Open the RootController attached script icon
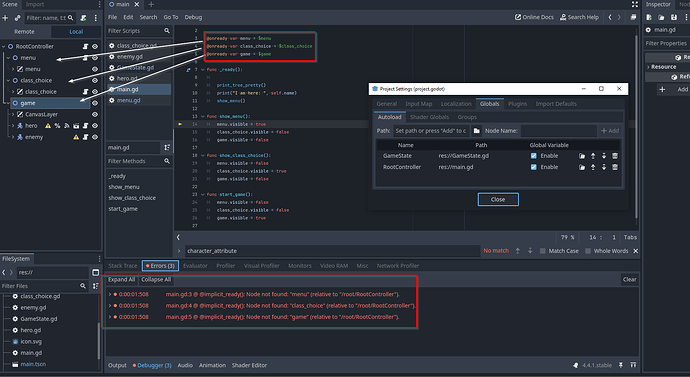 [x=85, y=46]
